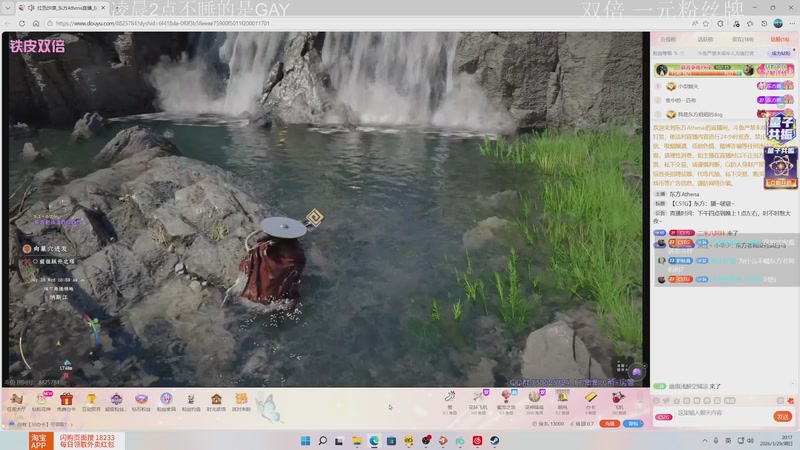Click the grid icon in video corner

coord(621,367)
